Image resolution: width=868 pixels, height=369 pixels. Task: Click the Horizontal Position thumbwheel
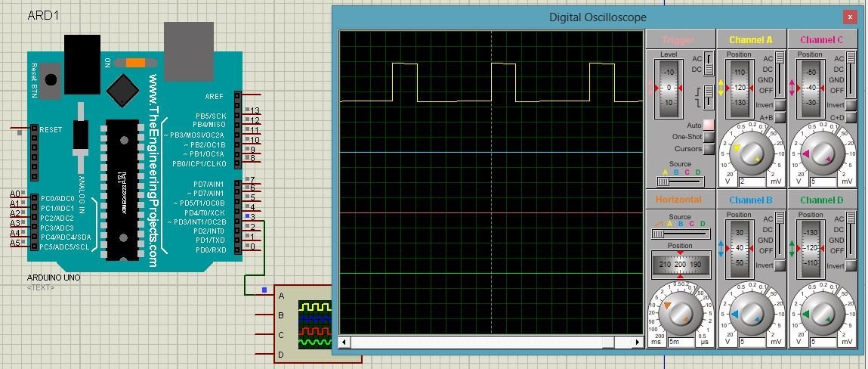click(680, 265)
